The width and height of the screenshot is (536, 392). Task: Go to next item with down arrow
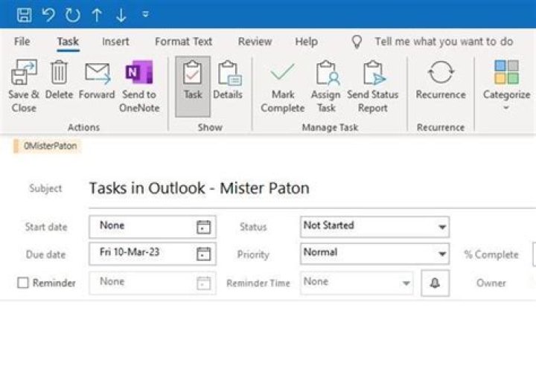121,15
